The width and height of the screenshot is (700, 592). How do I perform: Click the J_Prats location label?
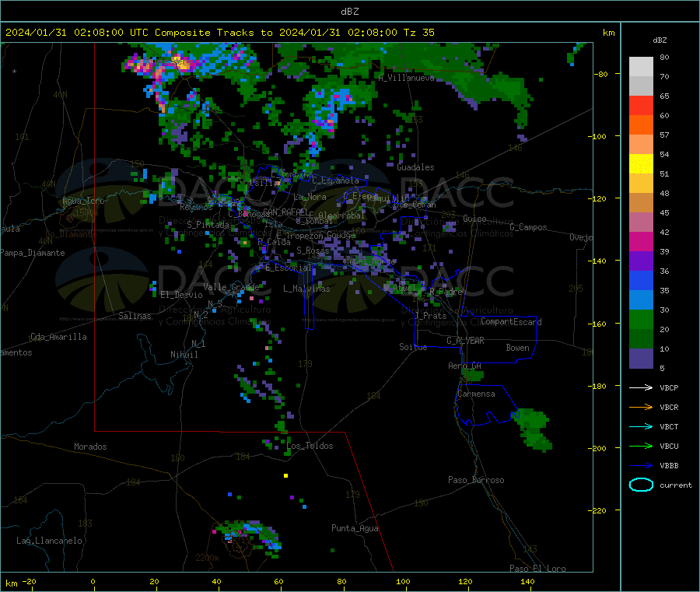point(431,316)
